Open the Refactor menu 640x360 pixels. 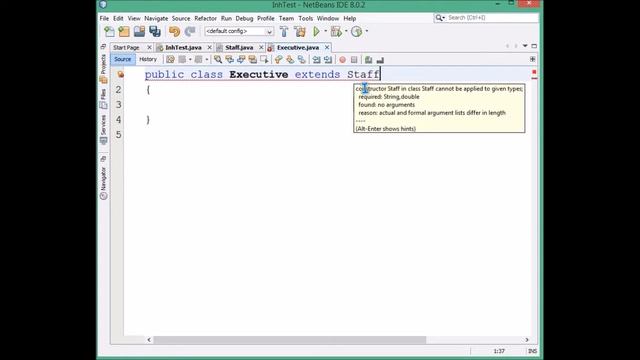coord(205,18)
